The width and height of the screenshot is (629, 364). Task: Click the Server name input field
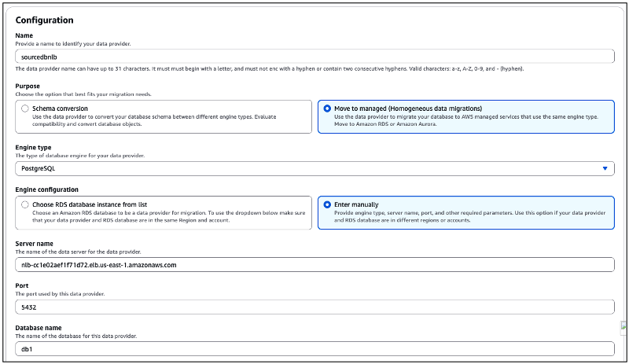[314, 265]
